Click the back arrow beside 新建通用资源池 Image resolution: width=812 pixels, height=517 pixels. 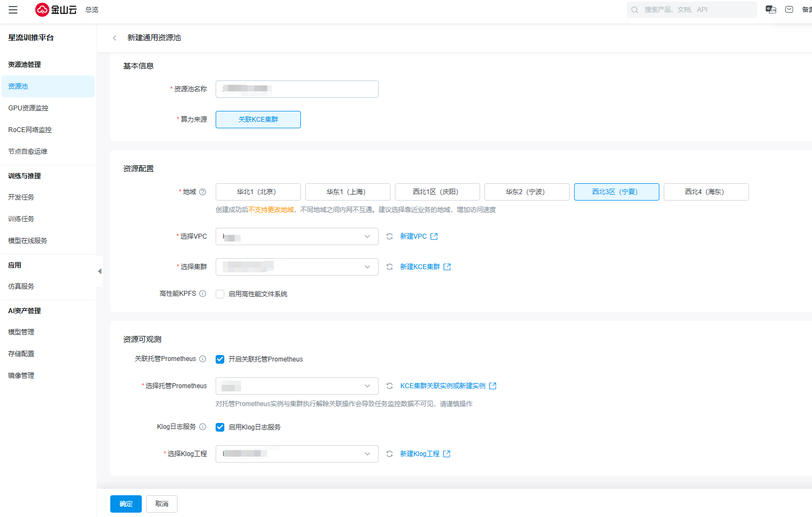(115, 38)
